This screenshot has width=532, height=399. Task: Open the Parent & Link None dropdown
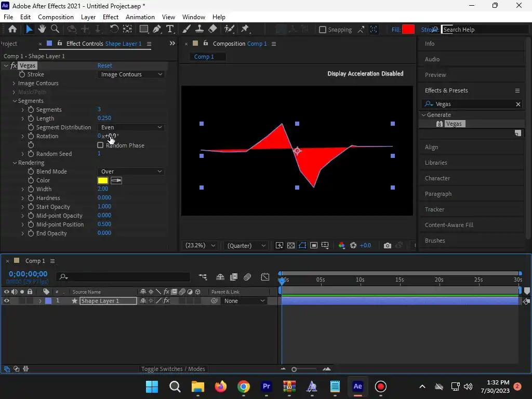[244, 301]
